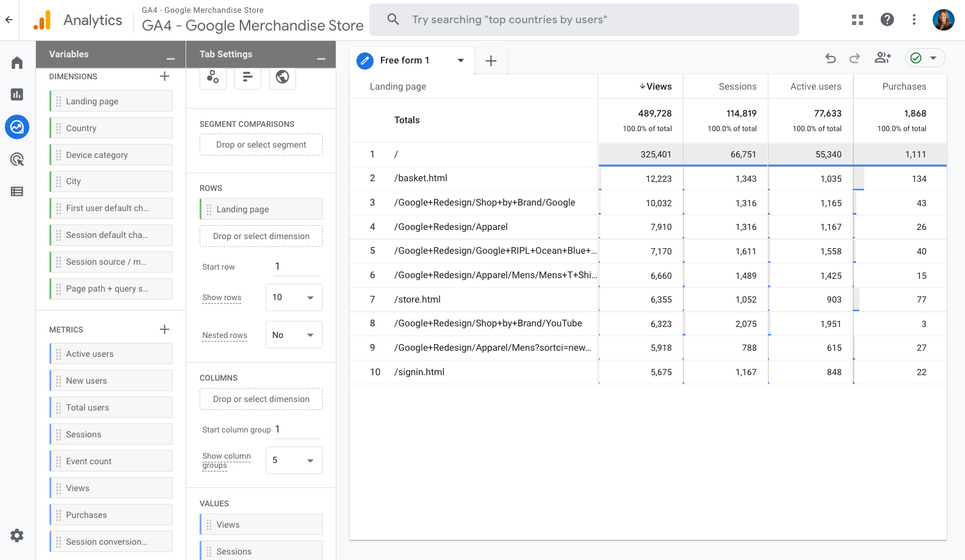965x560 pixels.
Task: Open the Advertising icon in sidebar
Action: tap(17, 160)
